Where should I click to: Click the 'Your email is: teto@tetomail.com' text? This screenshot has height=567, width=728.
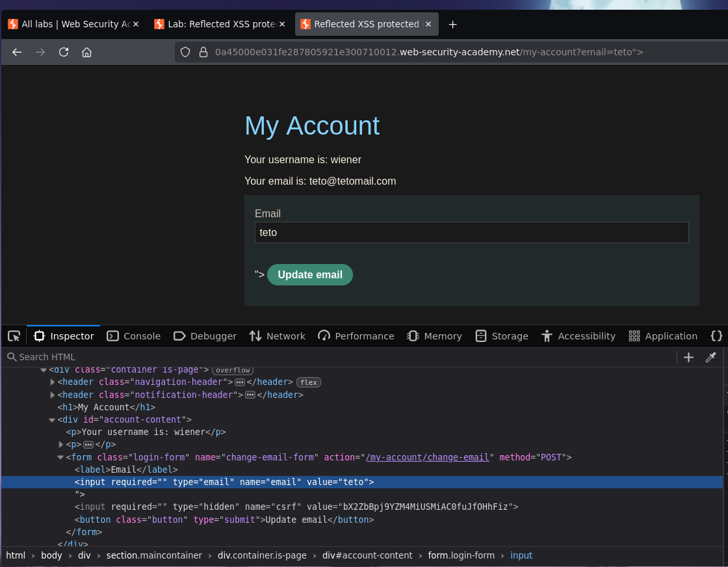tap(320, 181)
